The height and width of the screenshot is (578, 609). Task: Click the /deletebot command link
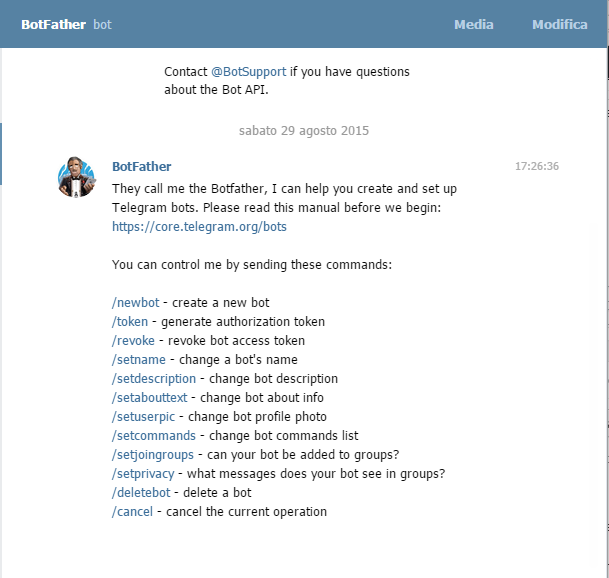[x=141, y=493]
